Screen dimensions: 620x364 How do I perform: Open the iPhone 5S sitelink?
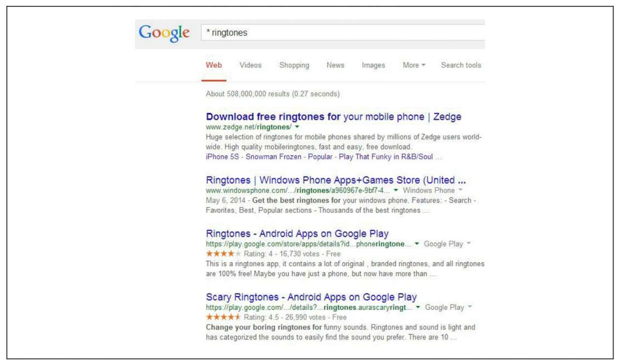tap(222, 157)
